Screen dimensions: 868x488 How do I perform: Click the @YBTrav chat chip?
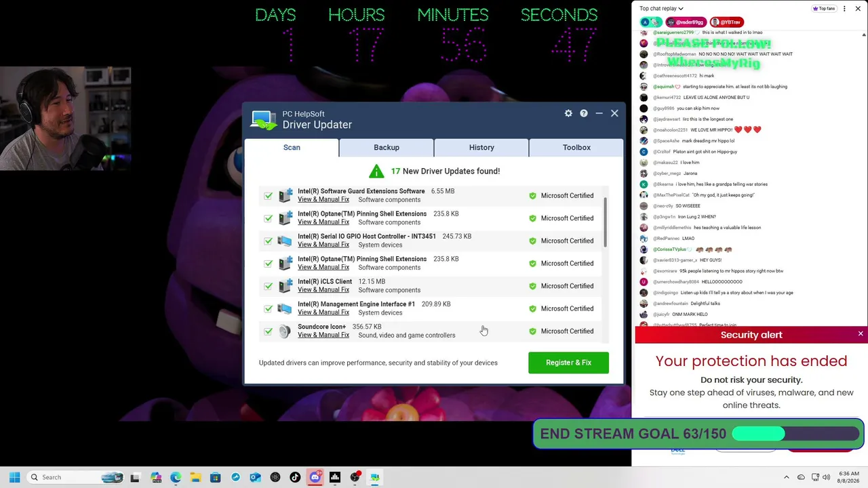pyautogui.click(x=726, y=22)
